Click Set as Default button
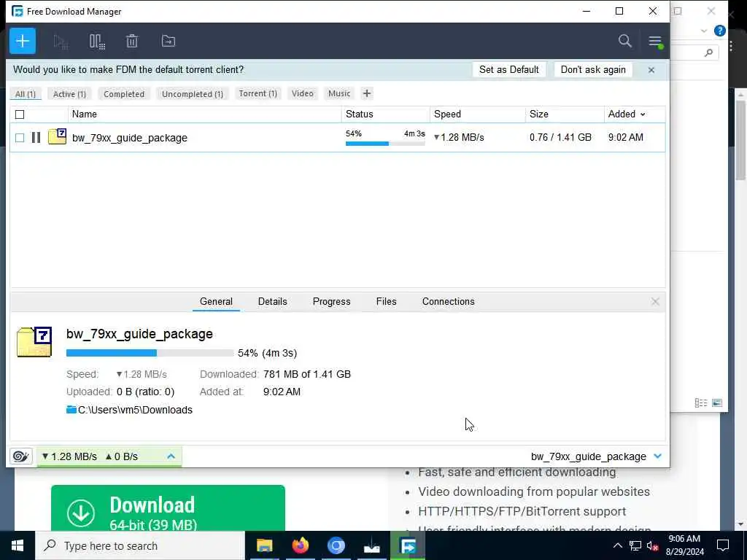 click(508, 69)
